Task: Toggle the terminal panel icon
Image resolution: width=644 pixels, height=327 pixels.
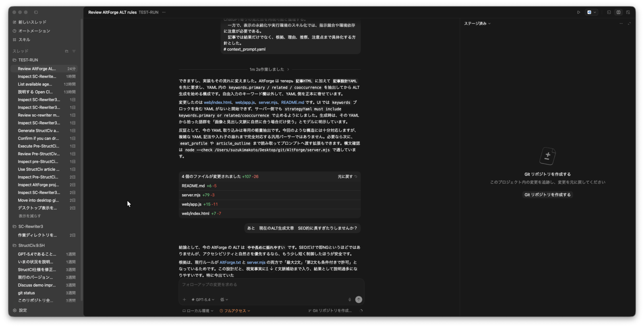Action: 609,12
